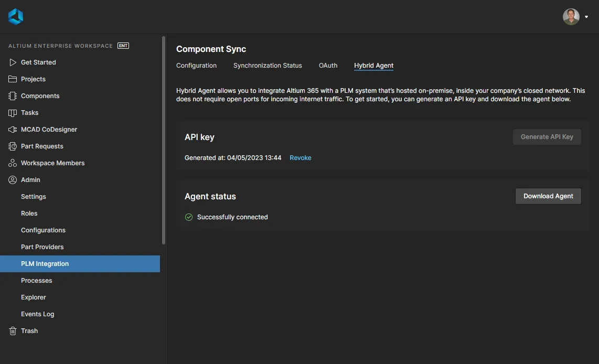Revoke the generated API key
The image size is (599, 364).
(300, 158)
